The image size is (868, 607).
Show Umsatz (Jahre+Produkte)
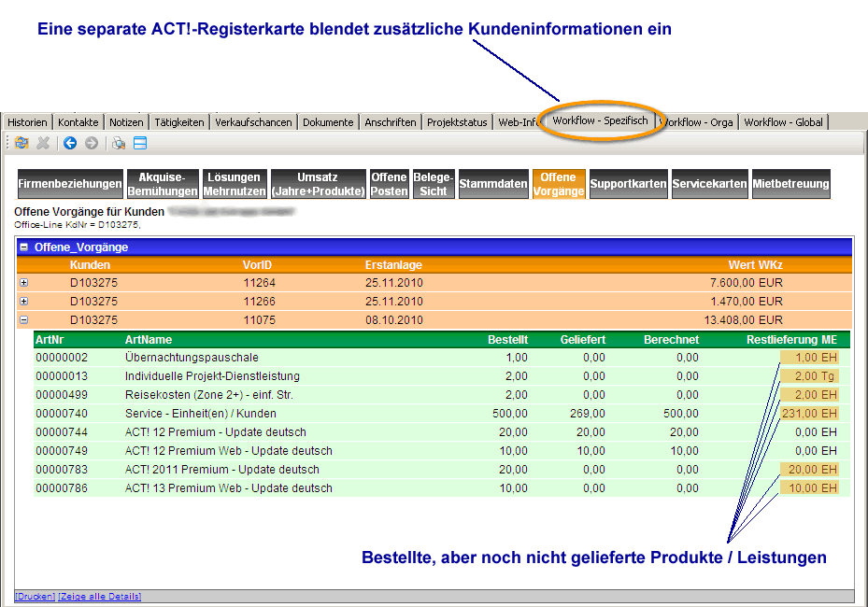tap(319, 184)
